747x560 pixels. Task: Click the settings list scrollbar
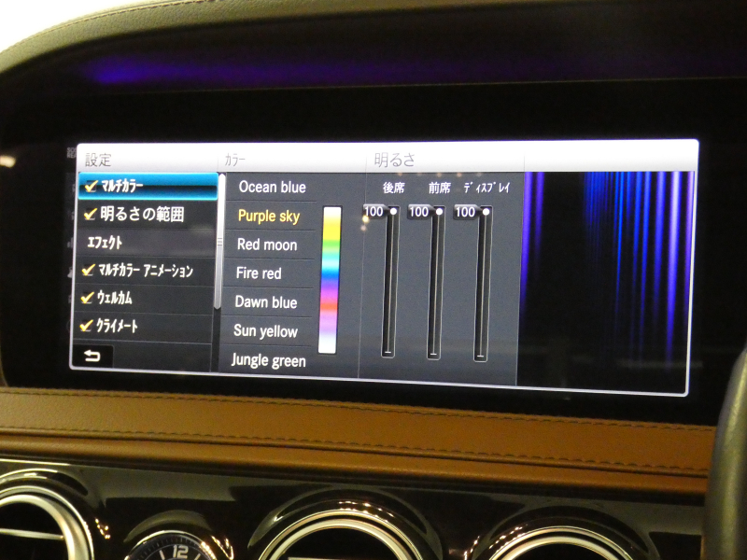pos(219,242)
